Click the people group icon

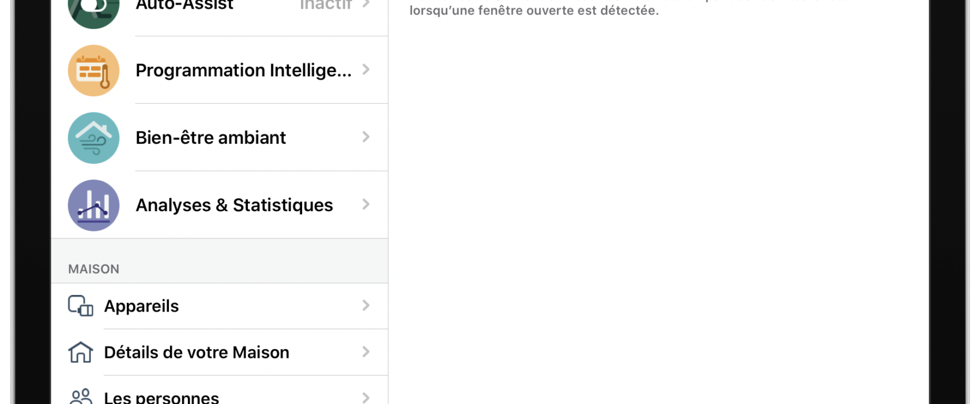click(81, 397)
